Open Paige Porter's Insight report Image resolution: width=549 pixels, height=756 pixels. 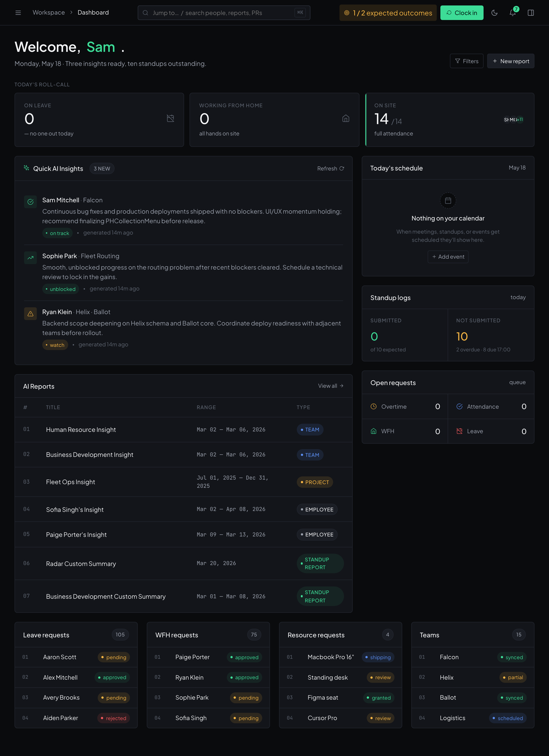point(183,534)
